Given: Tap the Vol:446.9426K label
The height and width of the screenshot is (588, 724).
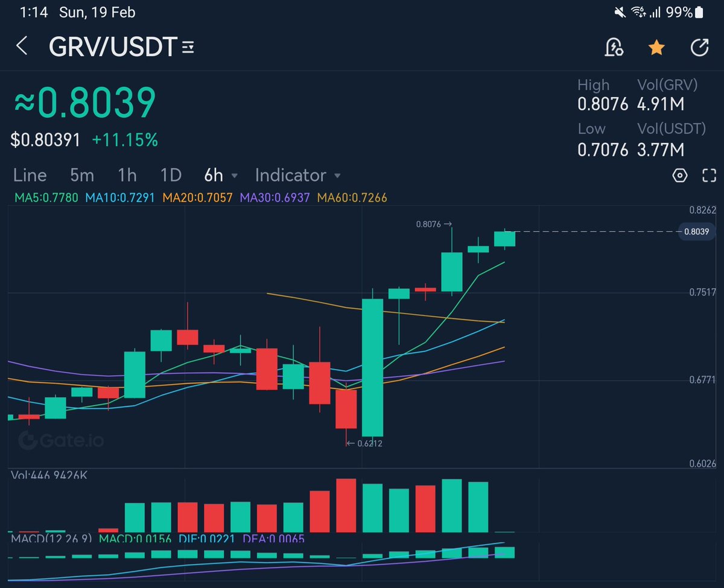Looking at the screenshot, I should pos(49,475).
